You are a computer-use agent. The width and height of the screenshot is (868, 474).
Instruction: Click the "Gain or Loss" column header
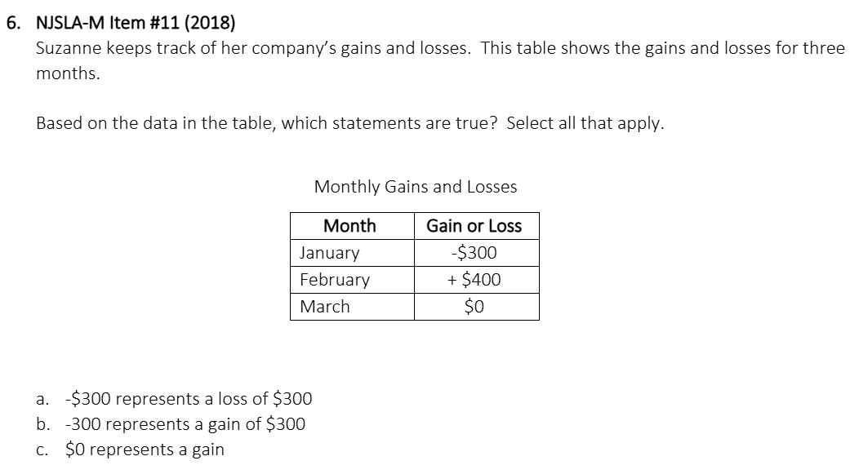coord(474,226)
